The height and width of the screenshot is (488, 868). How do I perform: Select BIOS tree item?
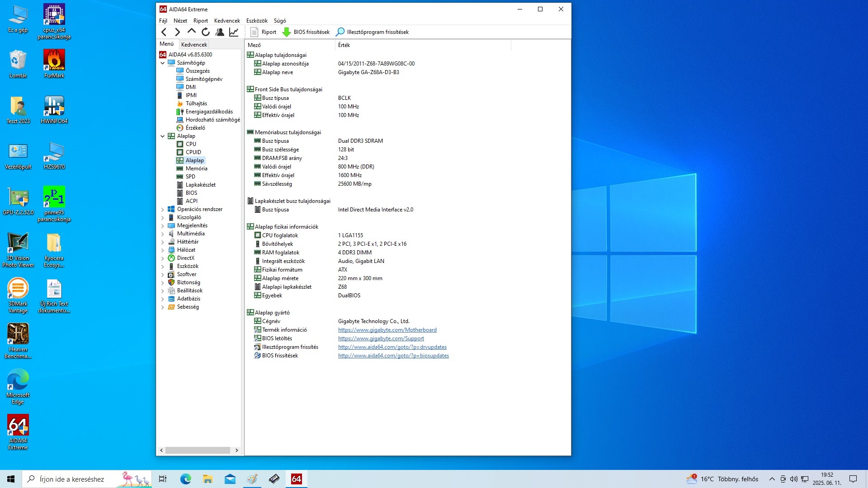[x=191, y=193]
